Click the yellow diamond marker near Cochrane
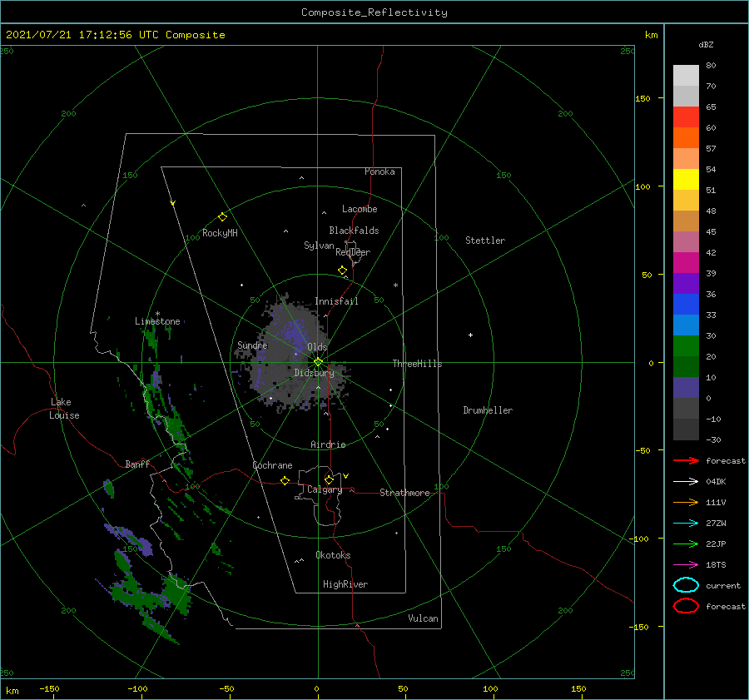The width and height of the screenshot is (749, 700). coord(285,480)
